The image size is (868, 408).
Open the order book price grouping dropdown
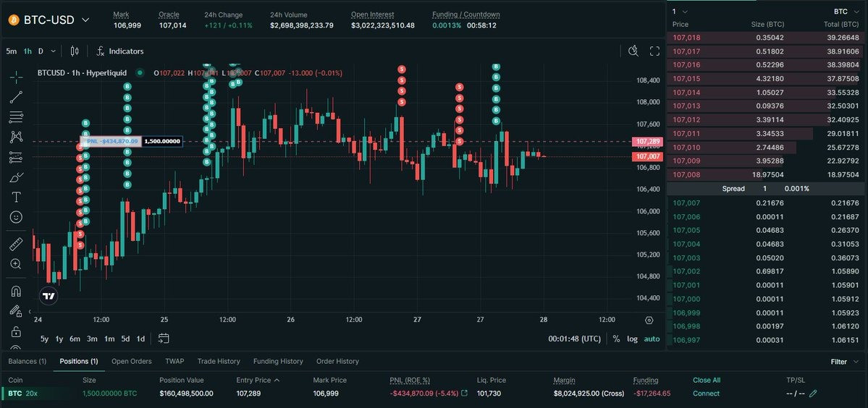click(x=681, y=11)
